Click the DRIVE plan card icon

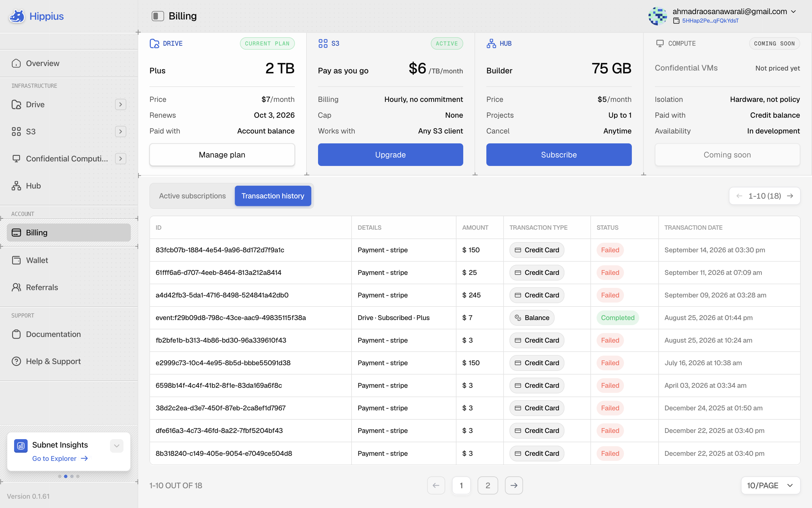[x=154, y=43]
